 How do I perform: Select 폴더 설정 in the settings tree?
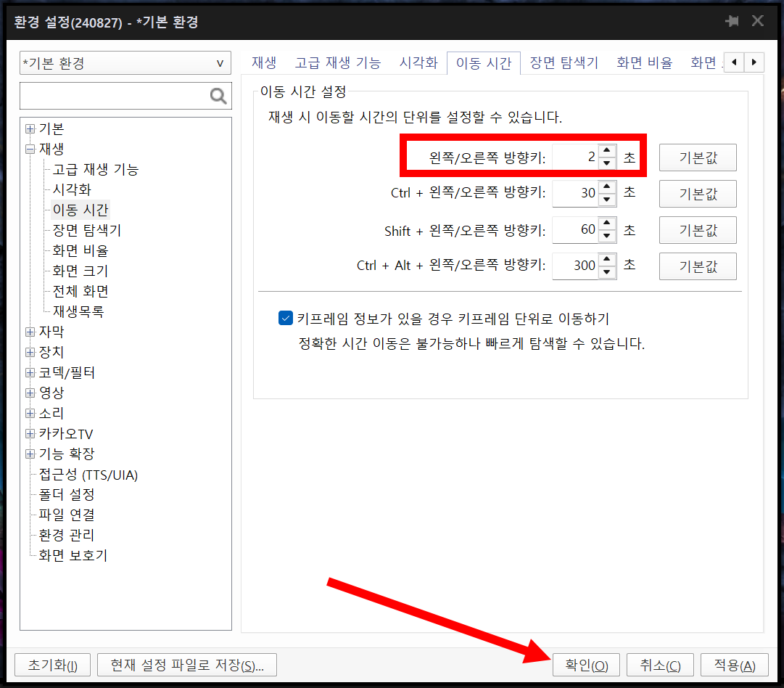tap(67, 495)
